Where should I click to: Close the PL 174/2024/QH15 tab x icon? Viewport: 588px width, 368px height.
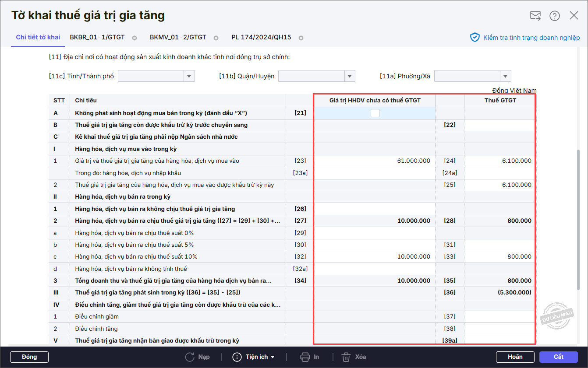point(301,38)
